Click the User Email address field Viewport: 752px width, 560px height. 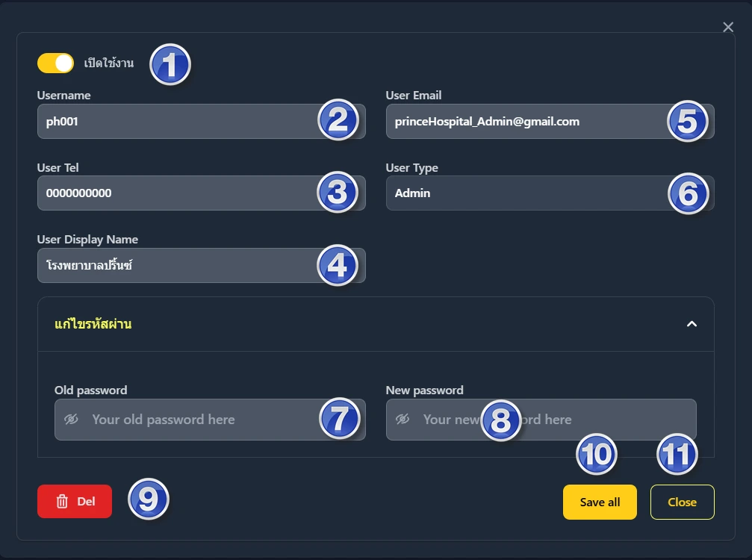(523, 122)
